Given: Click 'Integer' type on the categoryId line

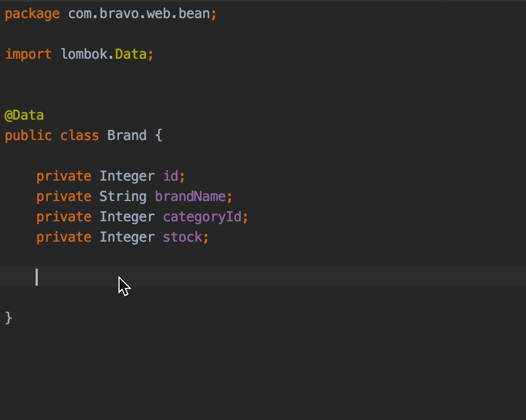Looking at the screenshot, I should click(x=127, y=217).
